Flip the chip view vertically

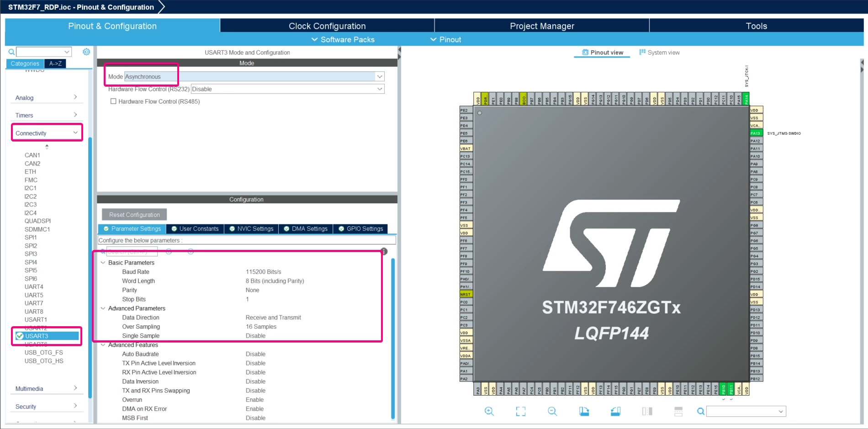point(678,411)
